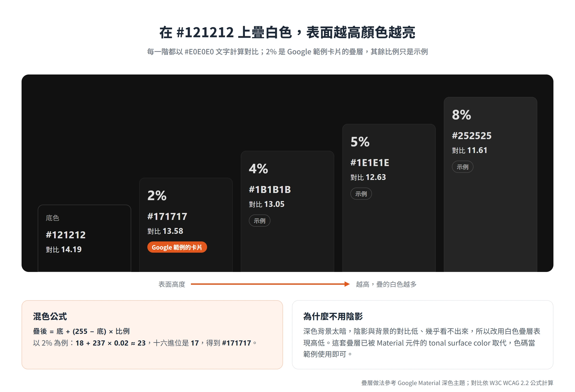Click the main title '在 #121212 上疊白色，表面越高顏色越亮'
575x392 pixels.
point(287,32)
